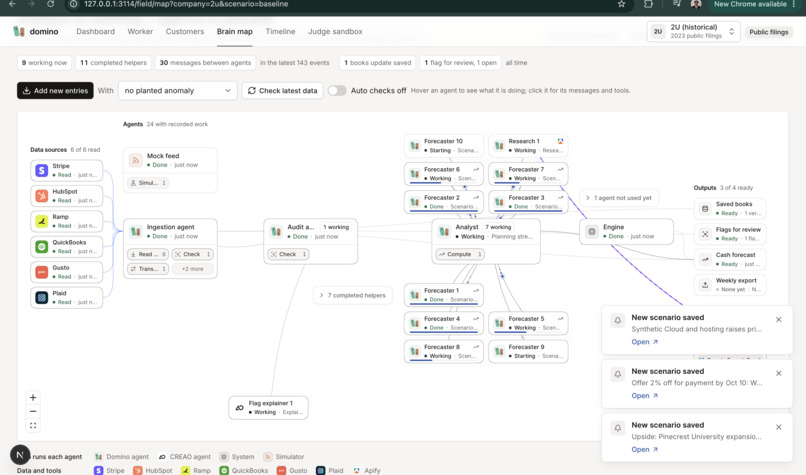Viewport: 806px width, 475px height.
Task: Click the Add new entries button
Action: (x=55, y=90)
